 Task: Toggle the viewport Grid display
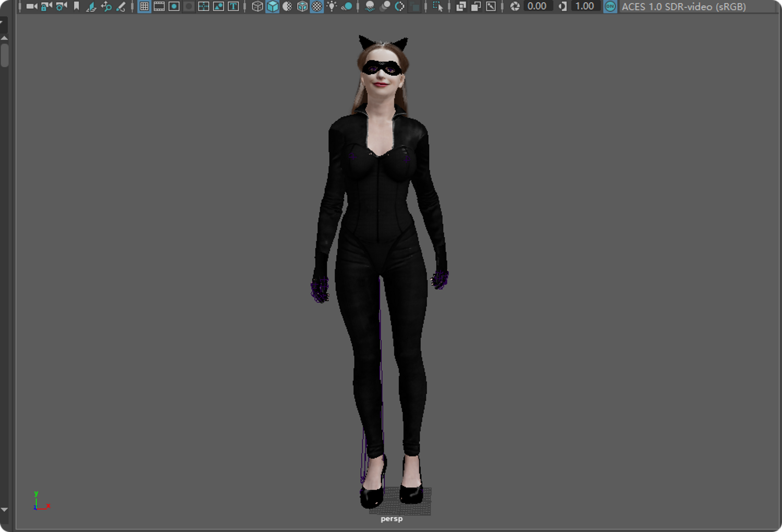point(144,6)
